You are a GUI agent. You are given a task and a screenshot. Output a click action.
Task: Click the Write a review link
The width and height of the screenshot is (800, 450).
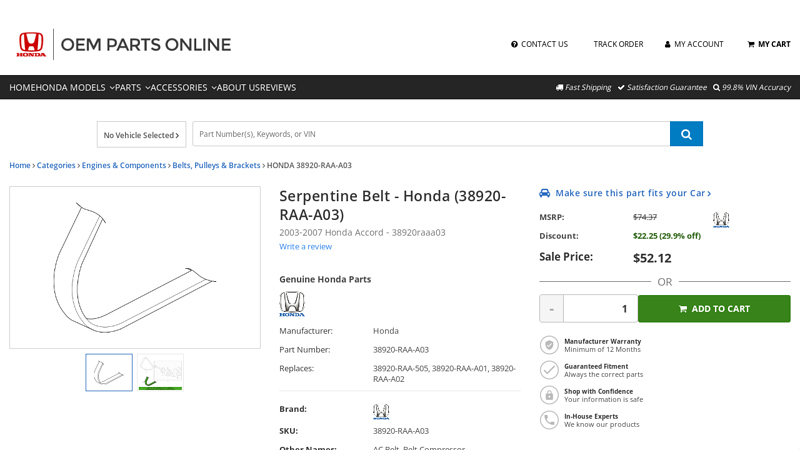(305, 246)
